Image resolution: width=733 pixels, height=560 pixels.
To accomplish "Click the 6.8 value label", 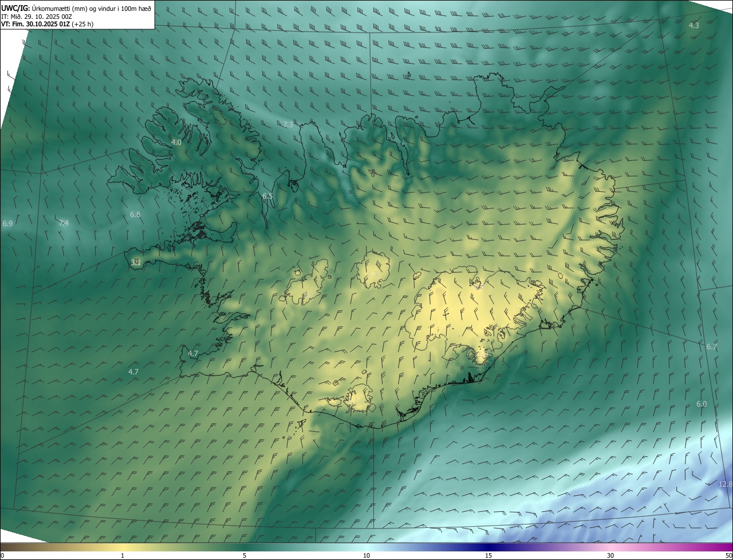I will pos(135,214).
